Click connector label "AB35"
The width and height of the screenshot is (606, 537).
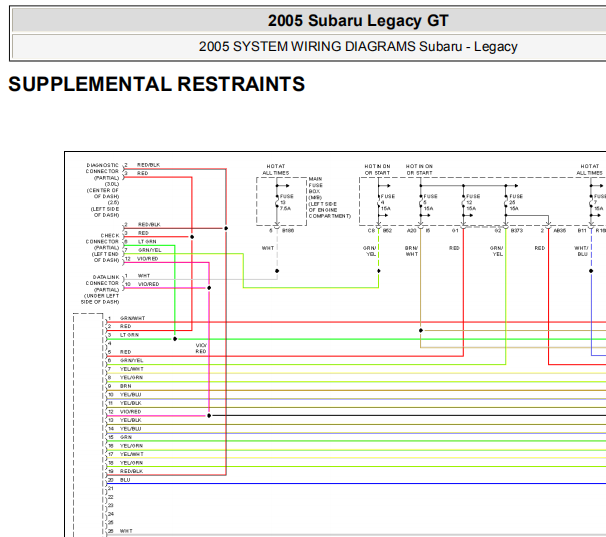point(560,231)
